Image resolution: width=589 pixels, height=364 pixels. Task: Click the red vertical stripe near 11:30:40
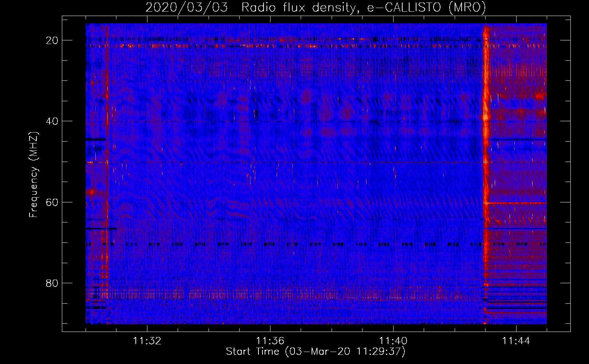coord(107,174)
